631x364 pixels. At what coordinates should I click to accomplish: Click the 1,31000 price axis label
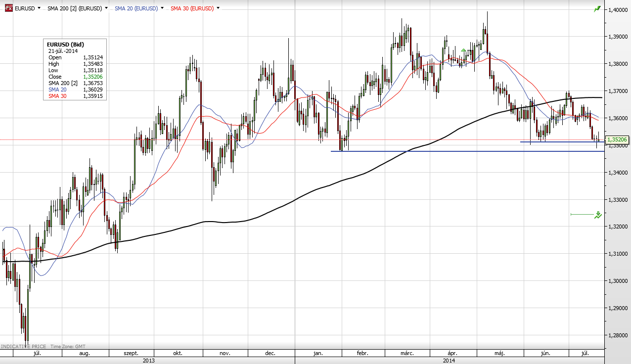618,254
